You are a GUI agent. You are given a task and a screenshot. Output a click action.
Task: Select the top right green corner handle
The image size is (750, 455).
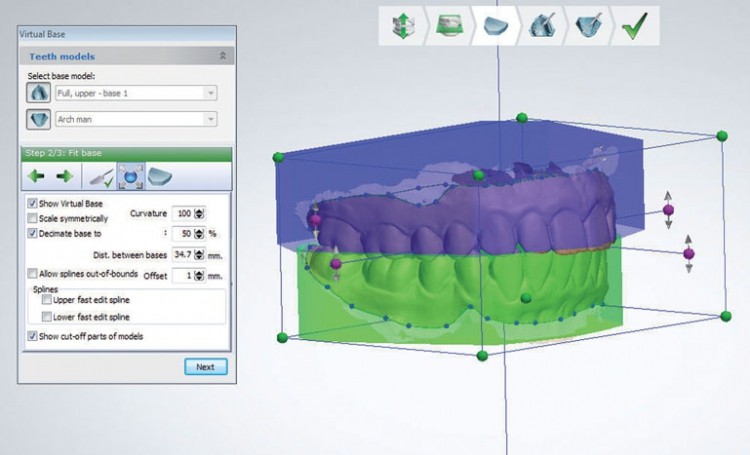(x=722, y=136)
